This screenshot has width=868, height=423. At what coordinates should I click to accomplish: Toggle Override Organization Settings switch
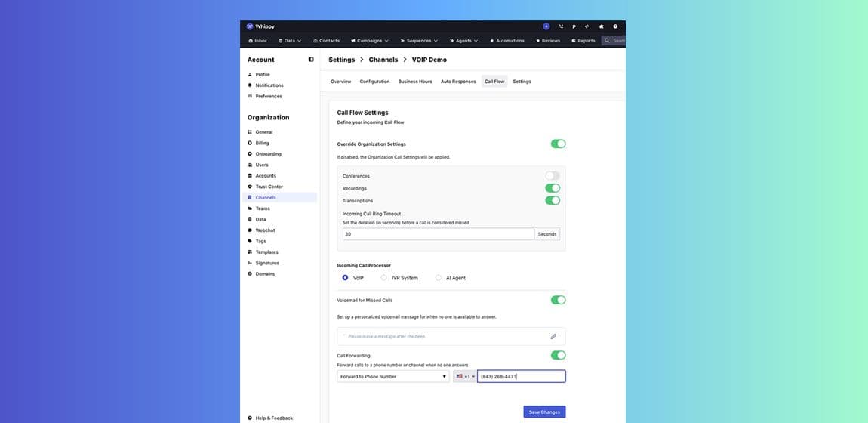(558, 144)
